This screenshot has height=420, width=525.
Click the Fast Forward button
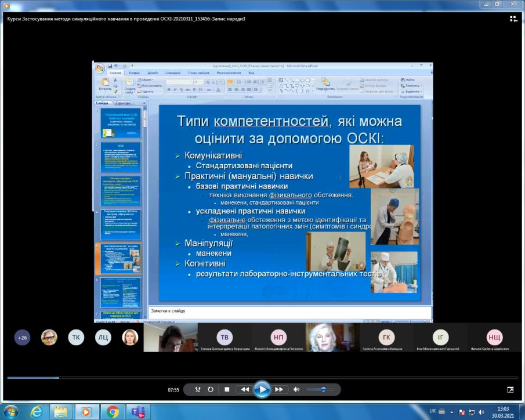(x=279, y=389)
